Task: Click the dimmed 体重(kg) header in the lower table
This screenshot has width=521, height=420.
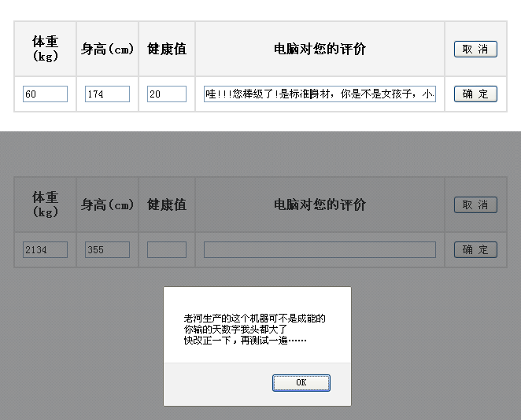Action: click(x=45, y=204)
